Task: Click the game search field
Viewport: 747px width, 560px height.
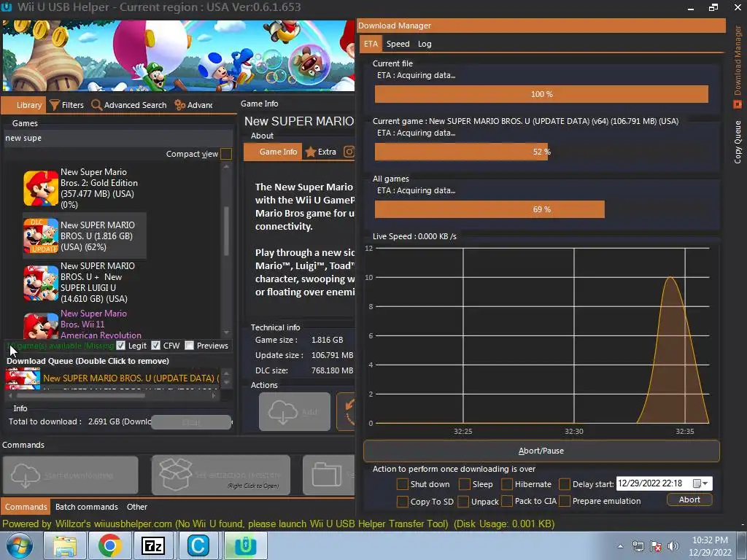Action: [x=118, y=138]
